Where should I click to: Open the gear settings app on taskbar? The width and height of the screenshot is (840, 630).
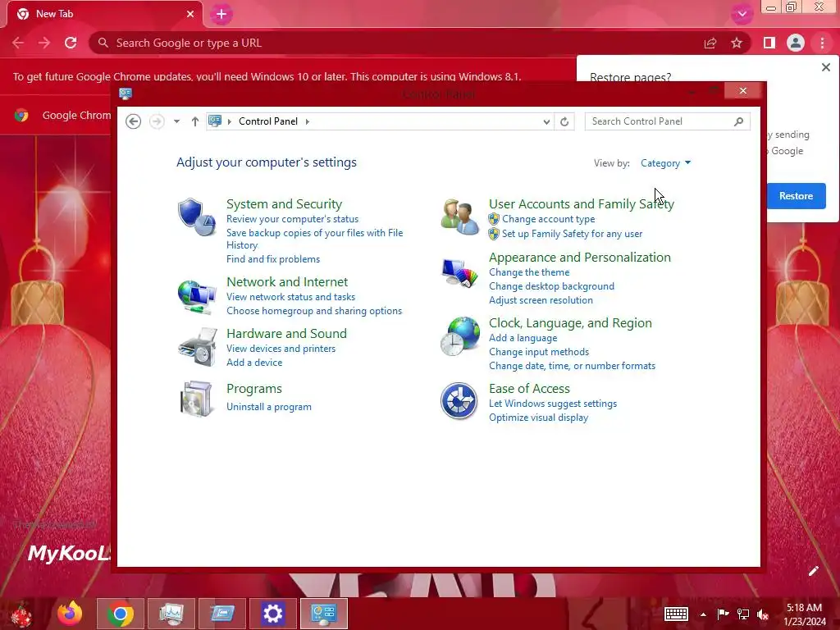(272, 614)
